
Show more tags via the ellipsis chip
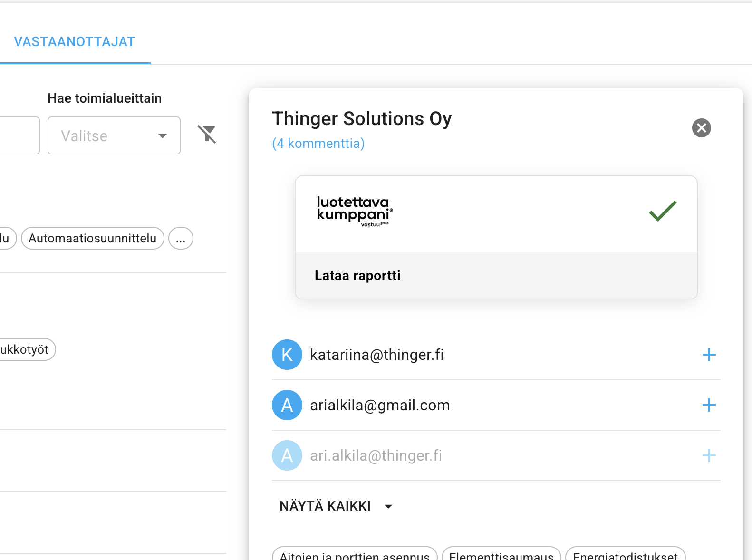point(181,238)
